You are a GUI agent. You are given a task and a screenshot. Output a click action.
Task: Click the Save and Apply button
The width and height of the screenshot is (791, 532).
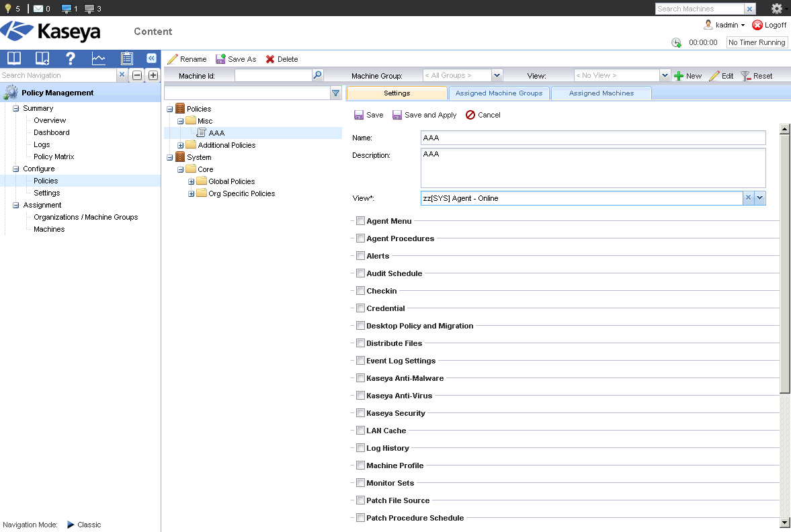[424, 115]
